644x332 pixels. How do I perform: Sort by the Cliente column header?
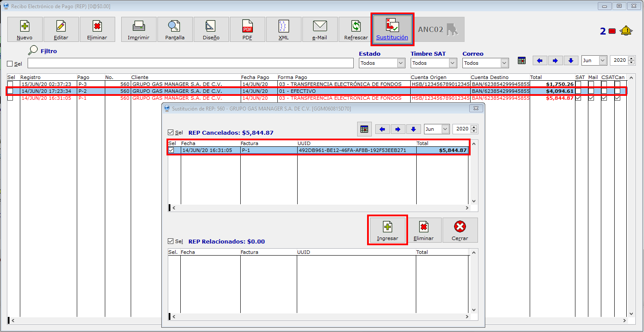140,77
